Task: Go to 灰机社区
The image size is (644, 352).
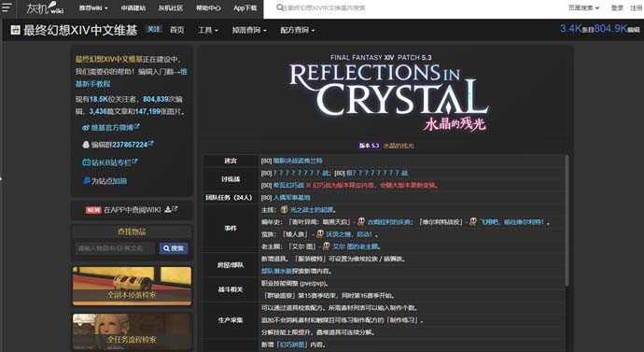Action: pos(171,7)
